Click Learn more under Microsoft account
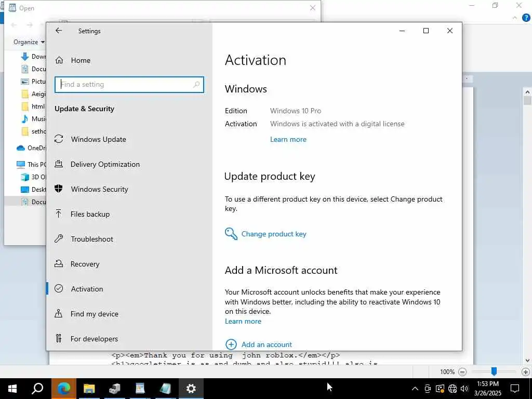This screenshot has width=532, height=399. point(243,321)
